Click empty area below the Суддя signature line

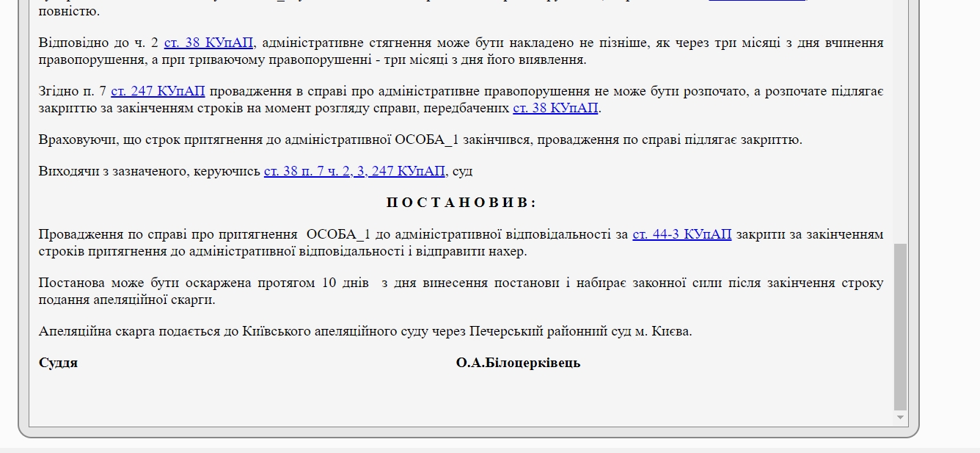pos(461,400)
